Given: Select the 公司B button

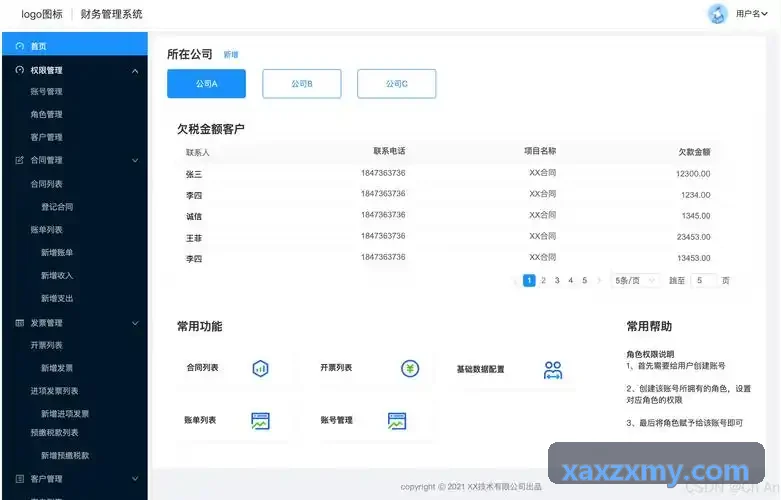Looking at the screenshot, I should (302, 84).
